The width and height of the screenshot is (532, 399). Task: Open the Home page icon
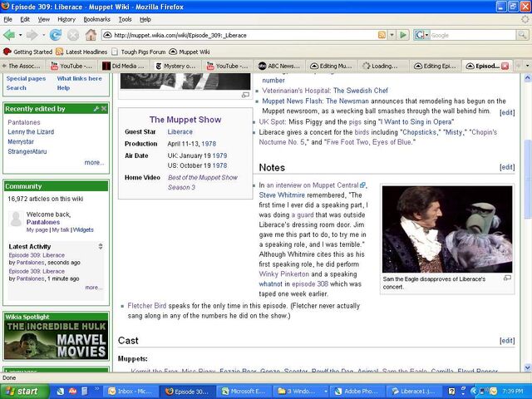(91, 35)
